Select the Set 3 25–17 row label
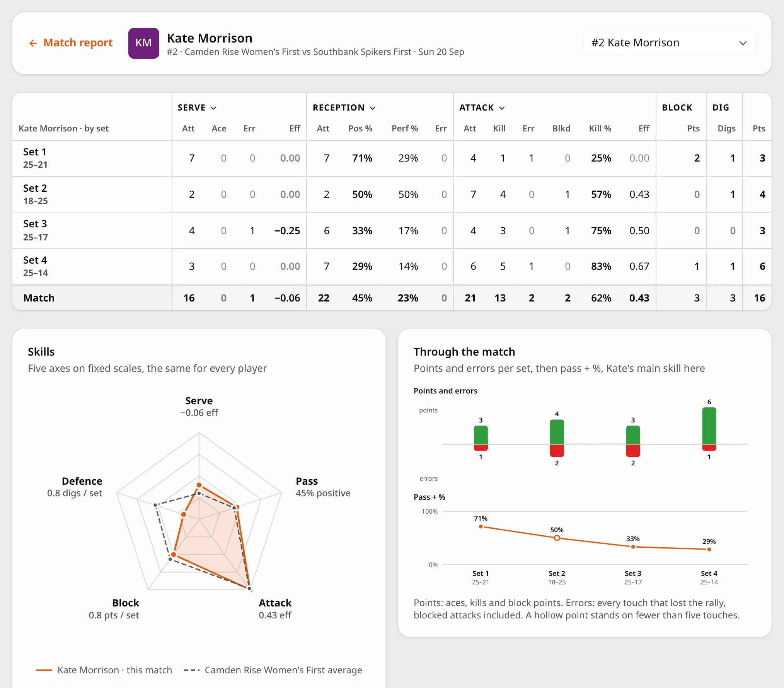Screen dimensions: 784x688 (36, 230)
